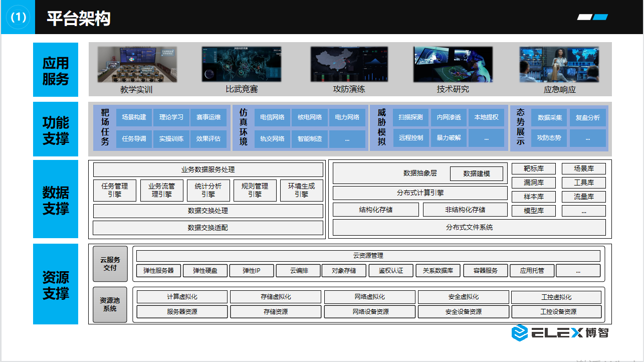Image resolution: width=644 pixels, height=362 pixels.
Task: Click the 数据建模 box
Action: (x=476, y=173)
